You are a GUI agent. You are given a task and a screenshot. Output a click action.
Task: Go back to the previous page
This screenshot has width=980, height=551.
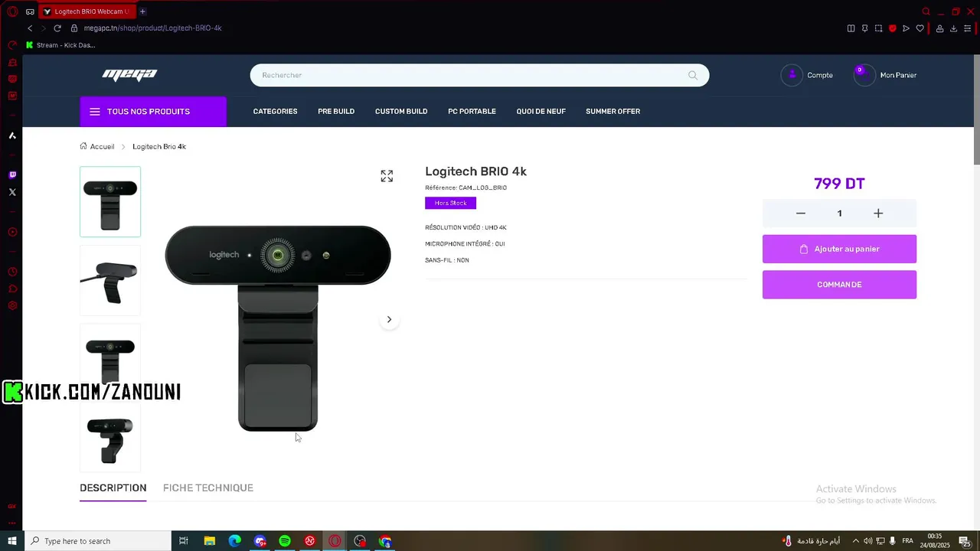point(30,28)
